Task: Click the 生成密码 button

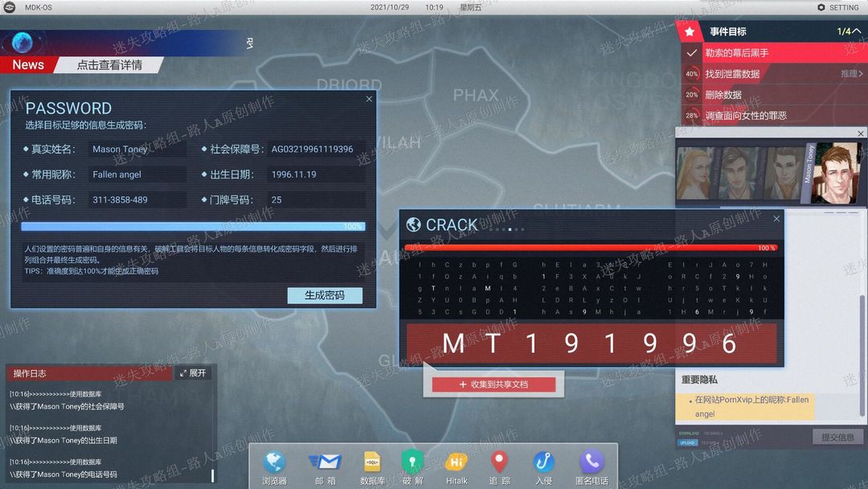Action: (325, 295)
